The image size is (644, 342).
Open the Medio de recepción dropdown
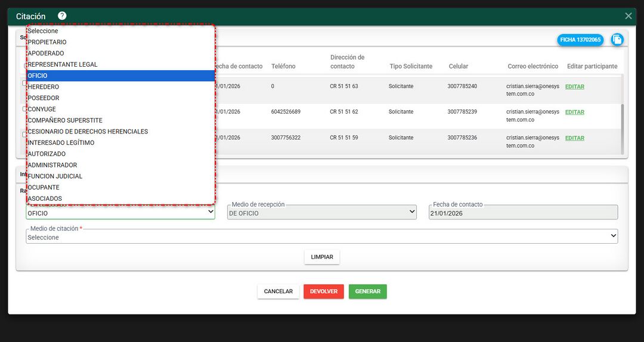[321, 213]
